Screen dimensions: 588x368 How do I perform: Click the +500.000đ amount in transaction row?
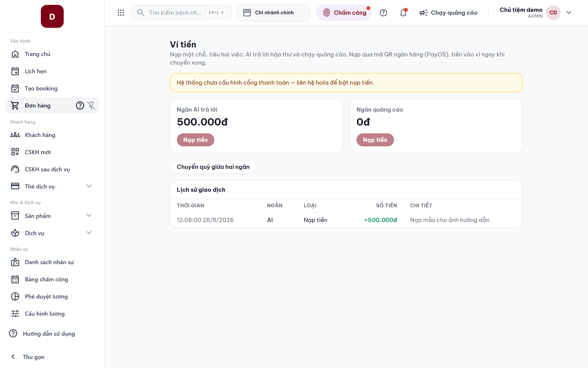(381, 220)
